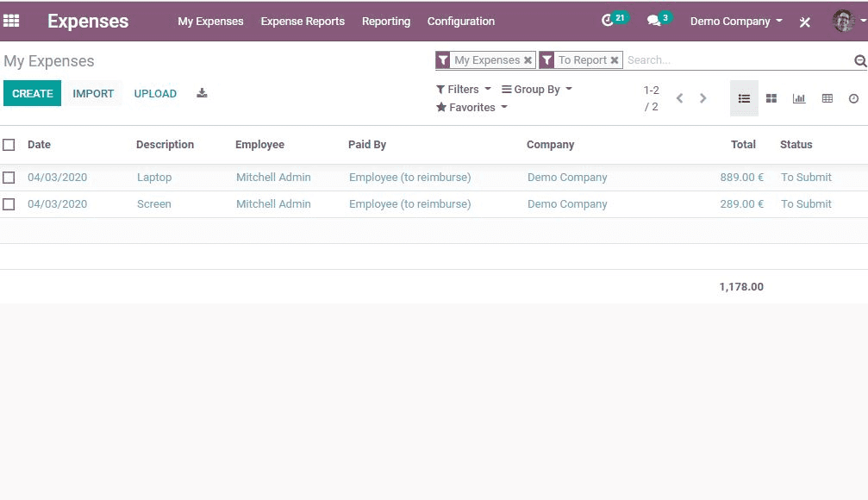
Task: Sort by Date column header
Action: pyautogui.click(x=40, y=145)
